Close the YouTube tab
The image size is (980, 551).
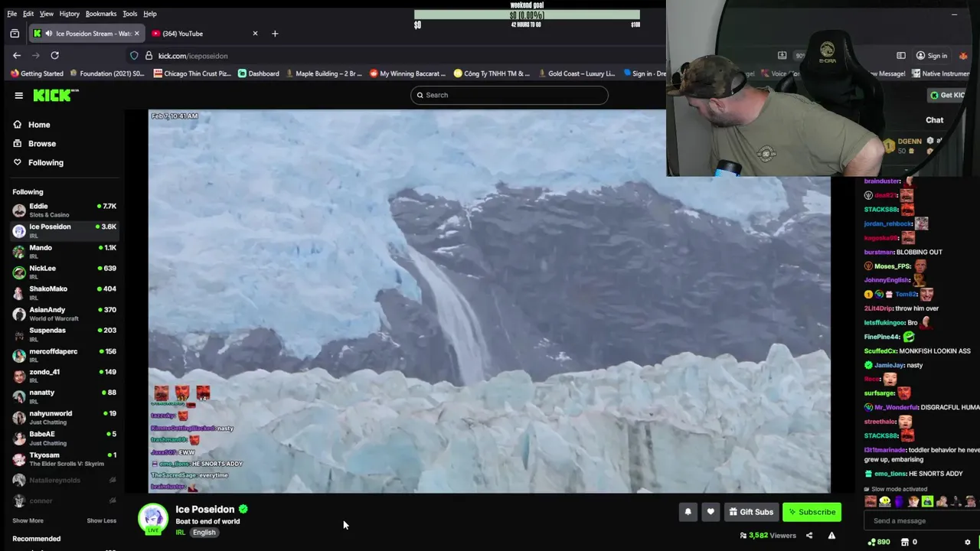pos(255,34)
